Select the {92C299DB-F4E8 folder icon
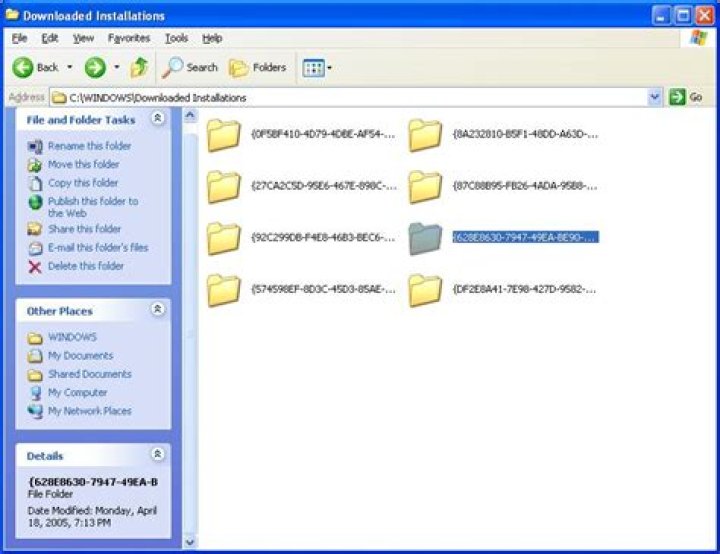This screenshot has width=720, height=554. 224,238
